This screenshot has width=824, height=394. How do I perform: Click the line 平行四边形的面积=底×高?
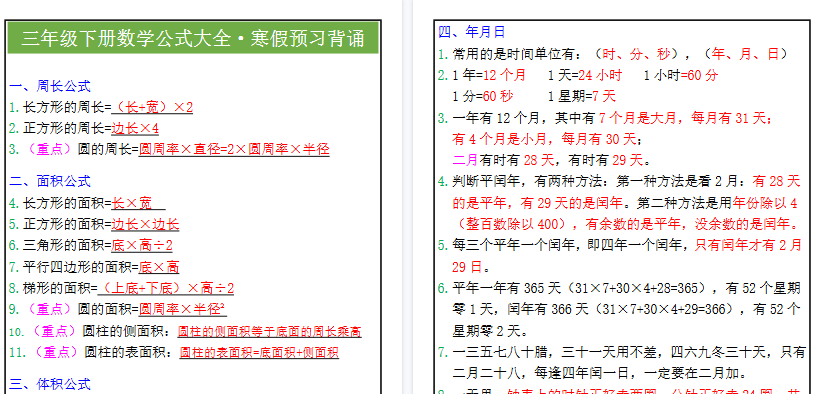(94, 267)
